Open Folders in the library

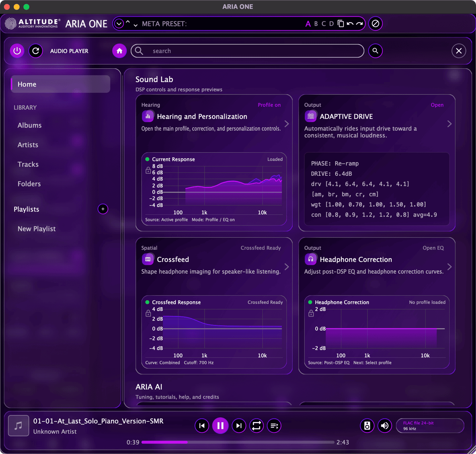29,184
